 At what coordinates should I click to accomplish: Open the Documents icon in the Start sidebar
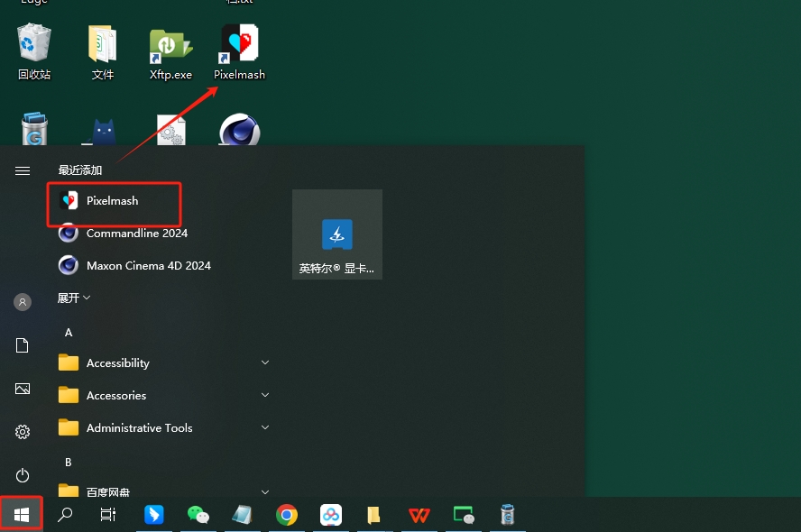coord(23,345)
